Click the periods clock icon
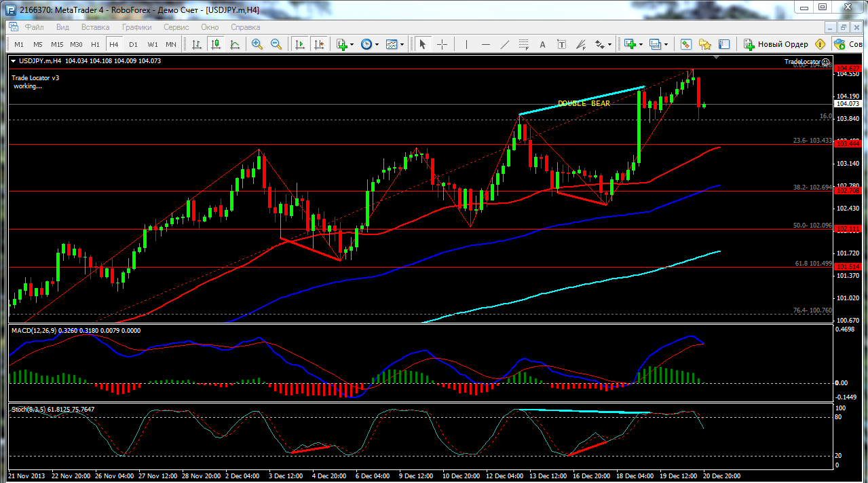This screenshot has height=483, width=868. coord(366,44)
